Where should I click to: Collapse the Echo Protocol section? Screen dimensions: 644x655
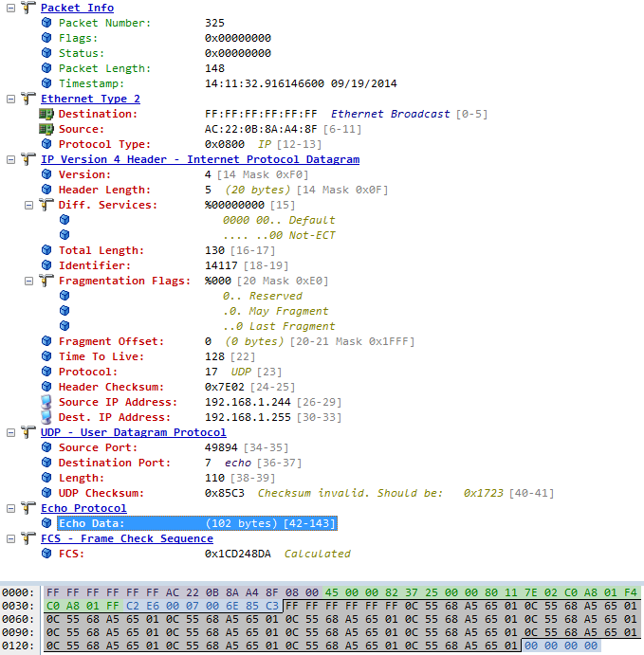click(x=10, y=508)
